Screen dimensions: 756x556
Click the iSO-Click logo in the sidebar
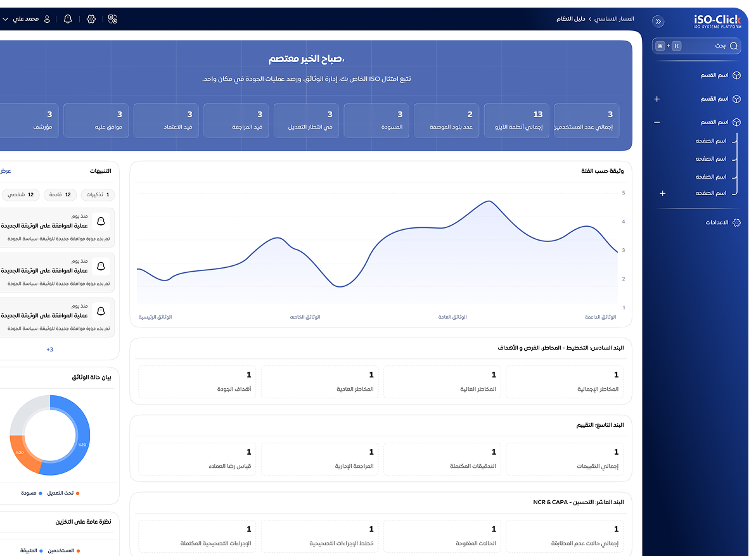[718, 21]
